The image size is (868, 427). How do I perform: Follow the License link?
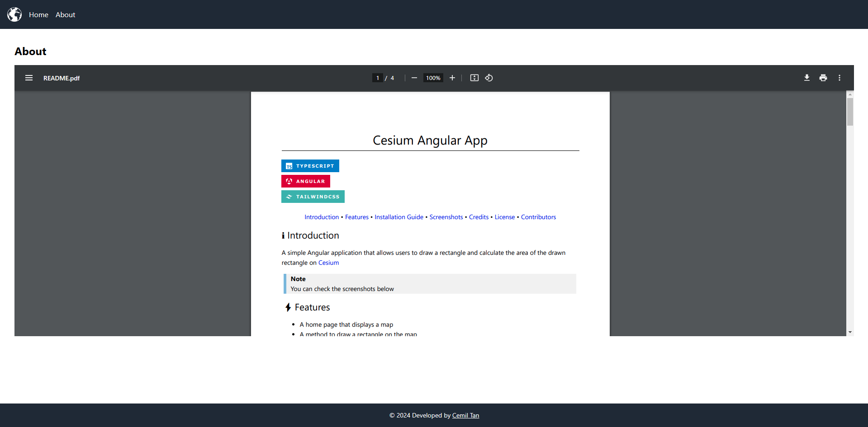[x=505, y=217]
